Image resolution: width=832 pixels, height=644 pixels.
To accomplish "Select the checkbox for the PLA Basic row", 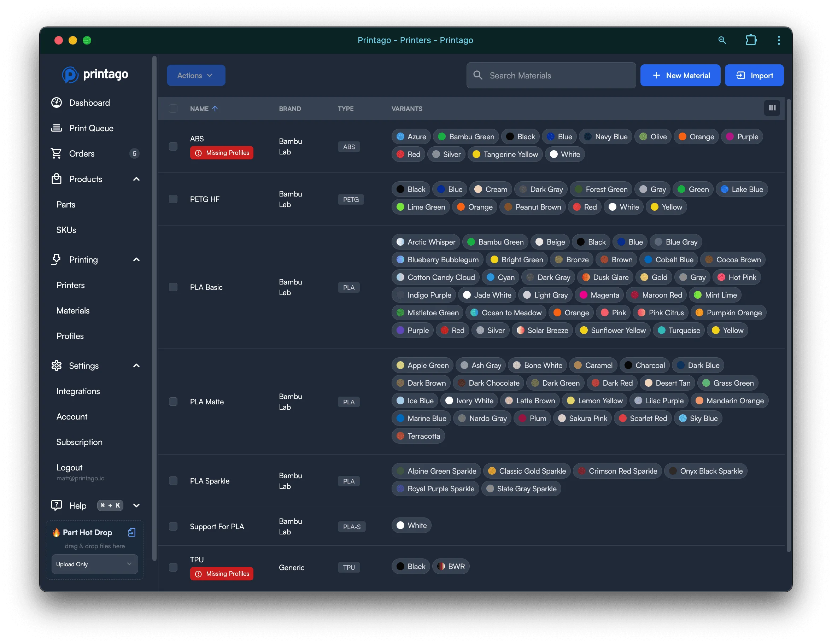I will coord(173,287).
